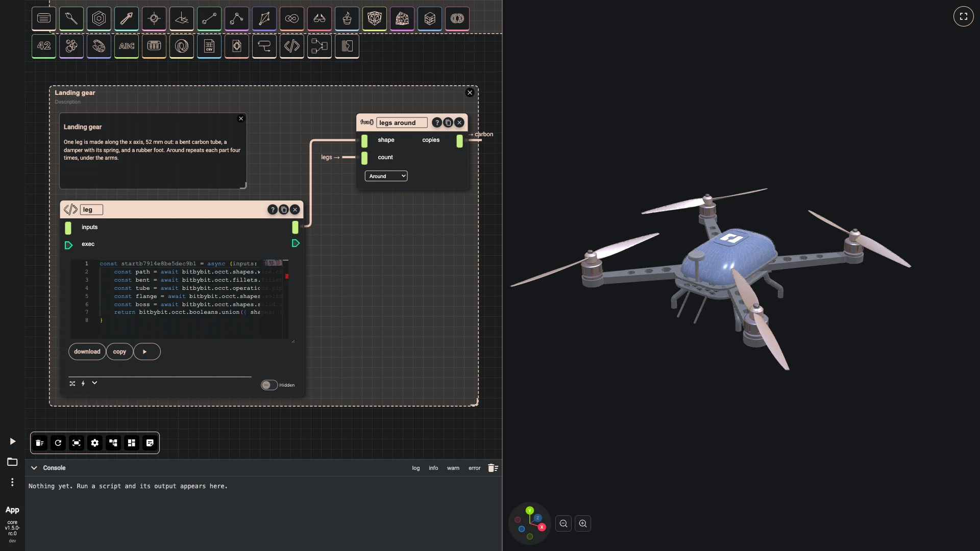
Task: Open the CSV file category icon
Action: tap(209, 46)
